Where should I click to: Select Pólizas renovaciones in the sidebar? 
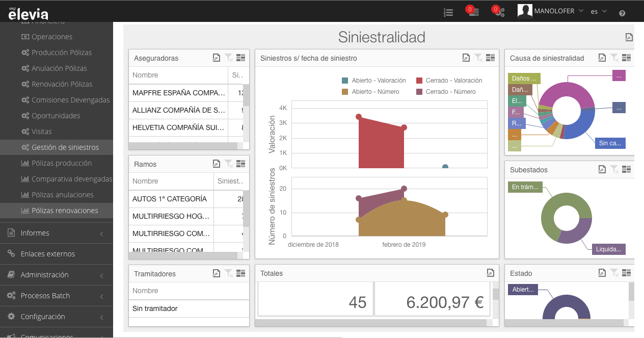click(x=57, y=211)
